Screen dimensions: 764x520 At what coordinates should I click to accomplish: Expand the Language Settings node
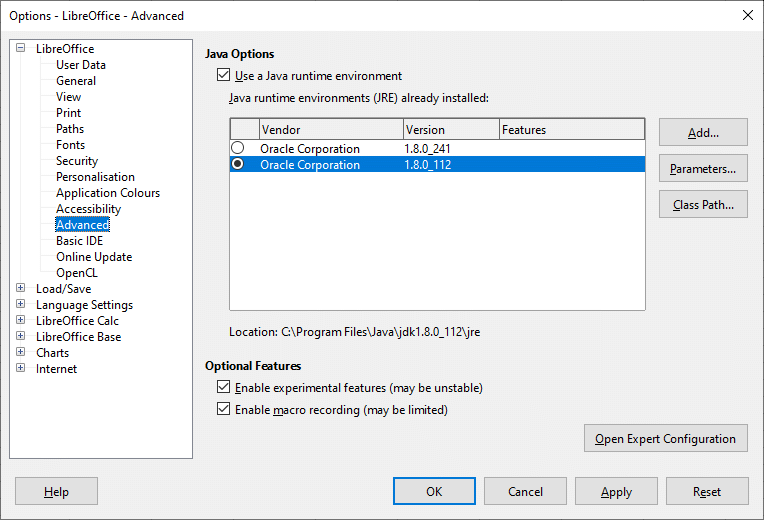pyautogui.click(x=20, y=305)
